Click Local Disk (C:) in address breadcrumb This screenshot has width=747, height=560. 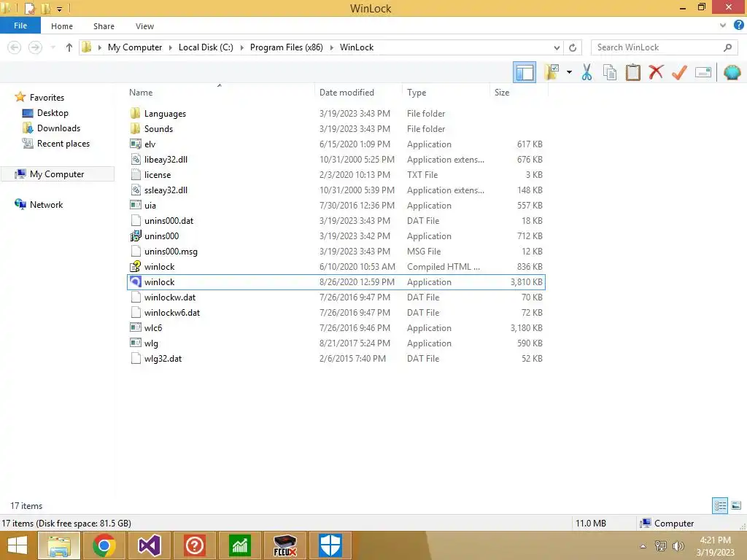pyautogui.click(x=206, y=47)
